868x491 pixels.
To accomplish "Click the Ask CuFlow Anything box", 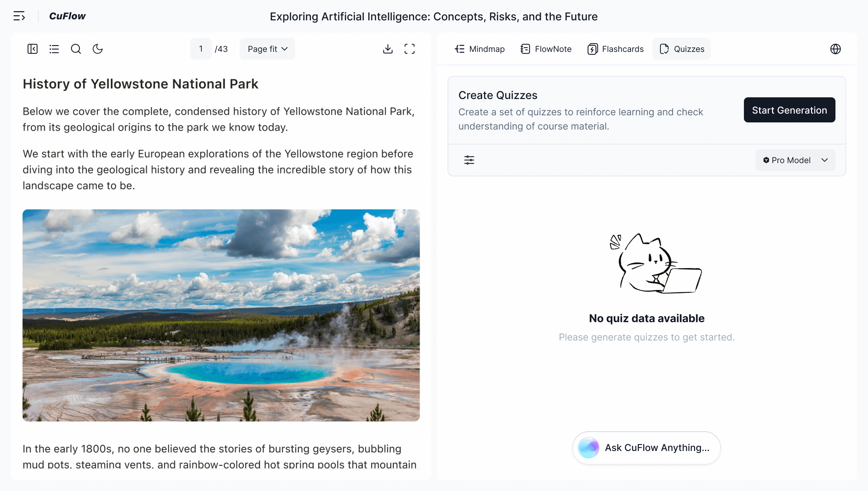I will coord(647,448).
